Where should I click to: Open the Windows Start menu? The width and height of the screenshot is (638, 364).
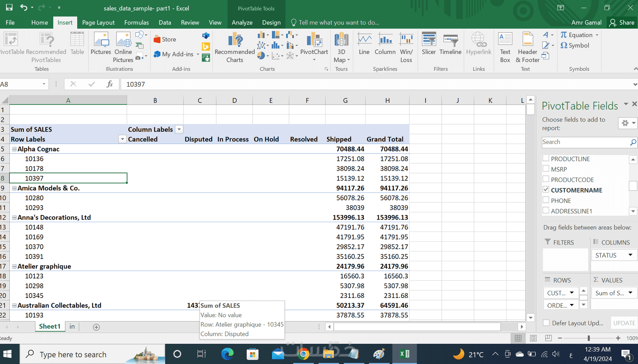click(8, 354)
